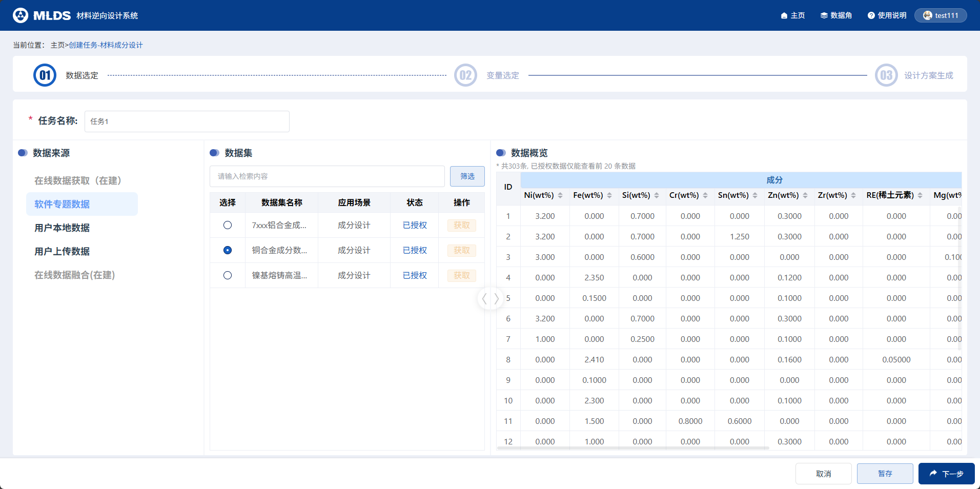
Task: Switch to 用户本地数据 in the data source list
Action: coord(62,228)
